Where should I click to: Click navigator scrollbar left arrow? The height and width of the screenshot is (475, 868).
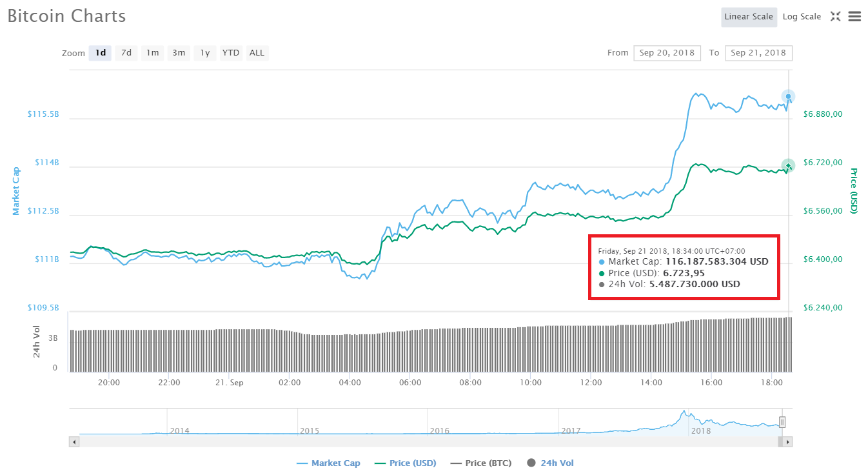coord(74,442)
